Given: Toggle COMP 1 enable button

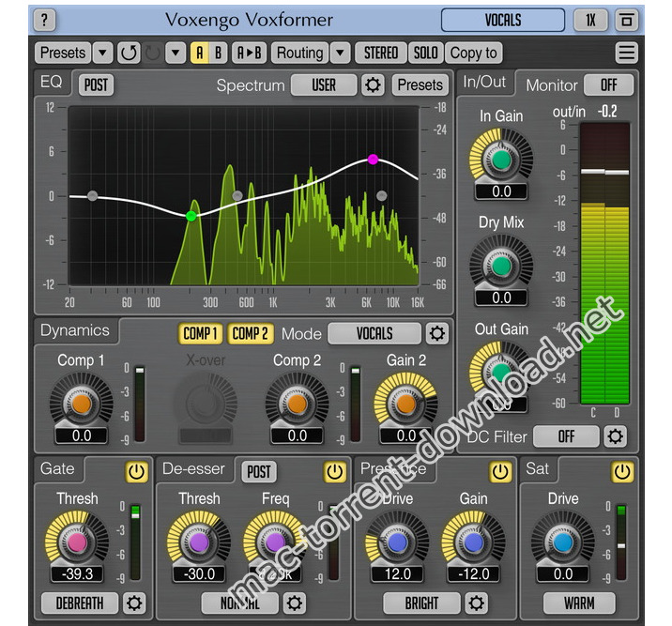Looking at the screenshot, I should point(201,333).
